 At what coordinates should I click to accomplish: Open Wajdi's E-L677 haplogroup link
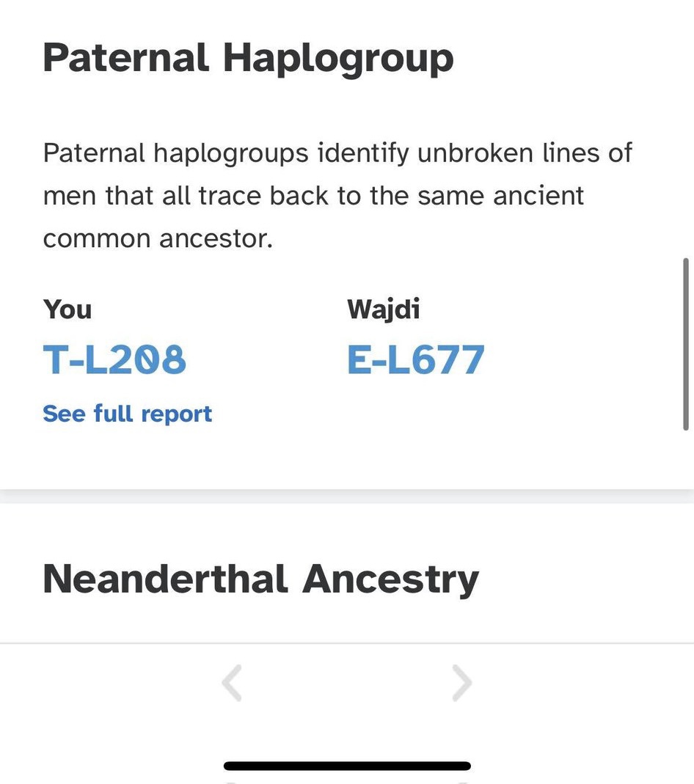click(x=415, y=360)
